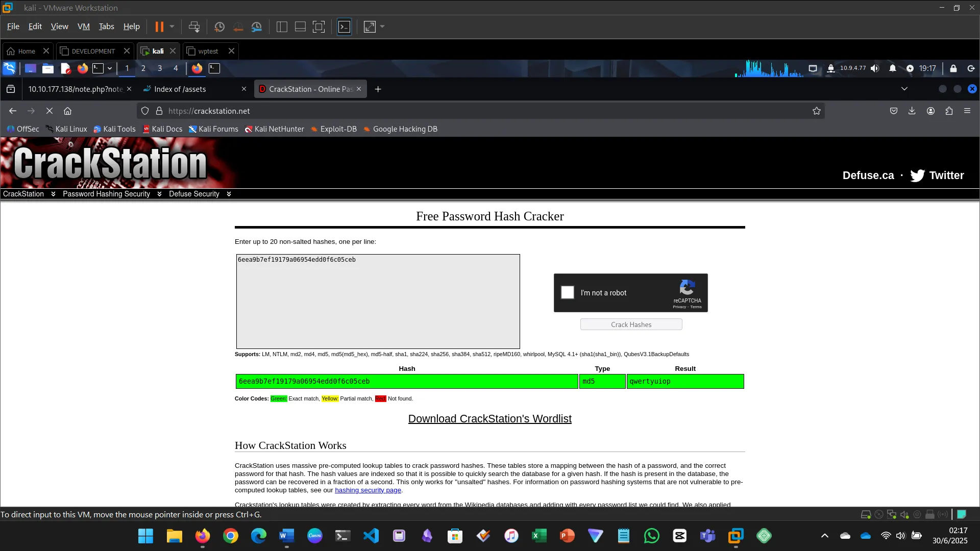Screen dimensions: 980x551
Task: Open Firefox downloads panel
Action: coord(912,111)
